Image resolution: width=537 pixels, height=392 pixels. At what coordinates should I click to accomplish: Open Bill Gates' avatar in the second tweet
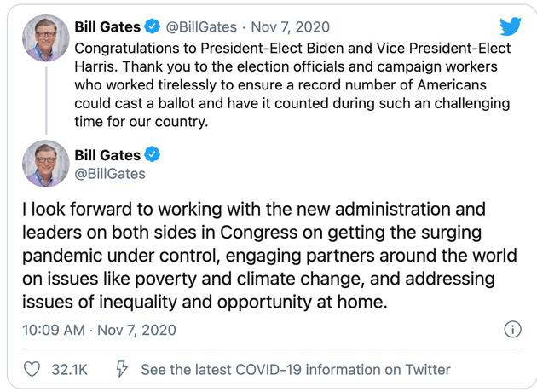pyautogui.click(x=45, y=164)
